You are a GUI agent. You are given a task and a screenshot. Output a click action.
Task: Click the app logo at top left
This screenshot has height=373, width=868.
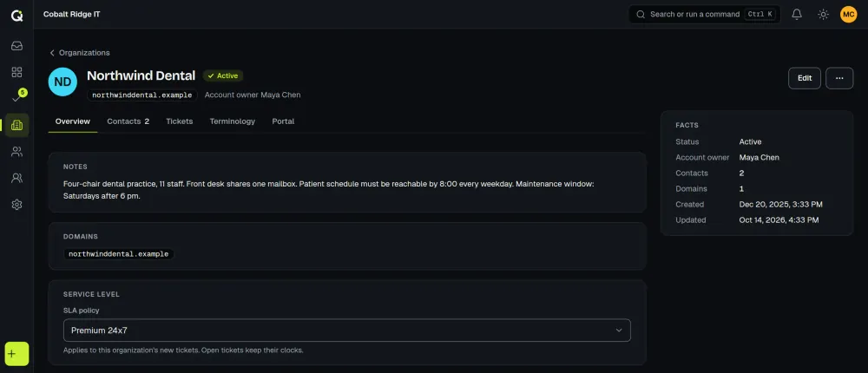click(16, 15)
